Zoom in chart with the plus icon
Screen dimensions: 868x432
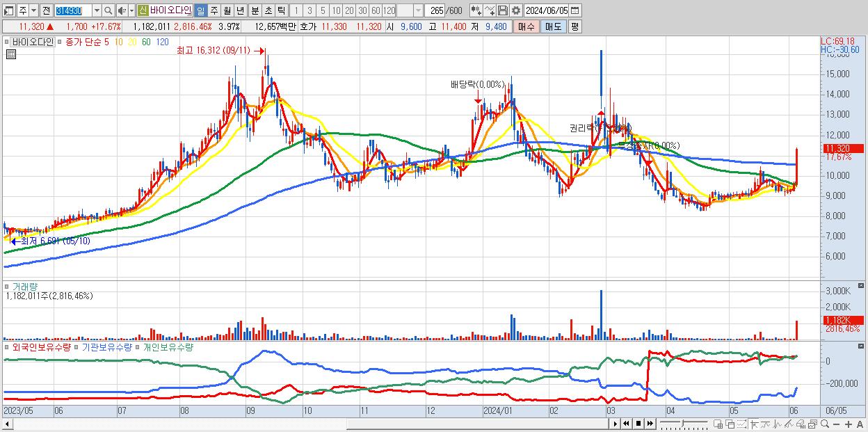pos(849,424)
